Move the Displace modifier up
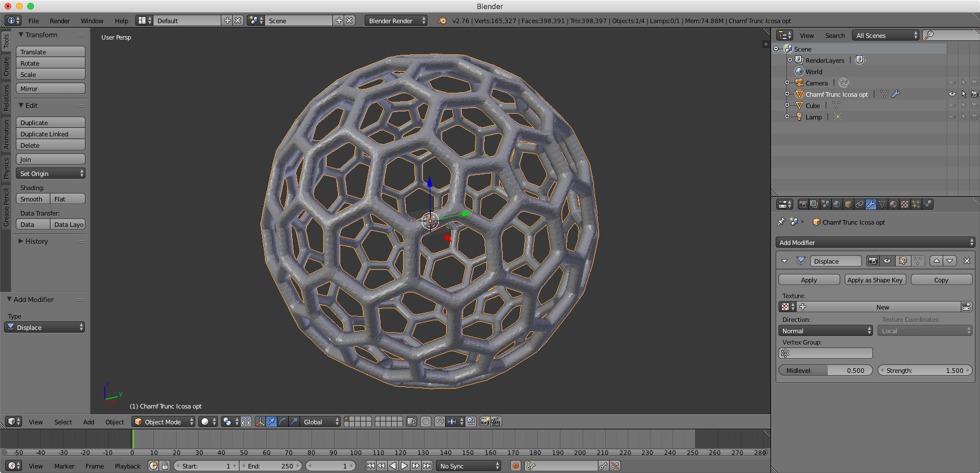The height and width of the screenshot is (473, 980). (936, 261)
